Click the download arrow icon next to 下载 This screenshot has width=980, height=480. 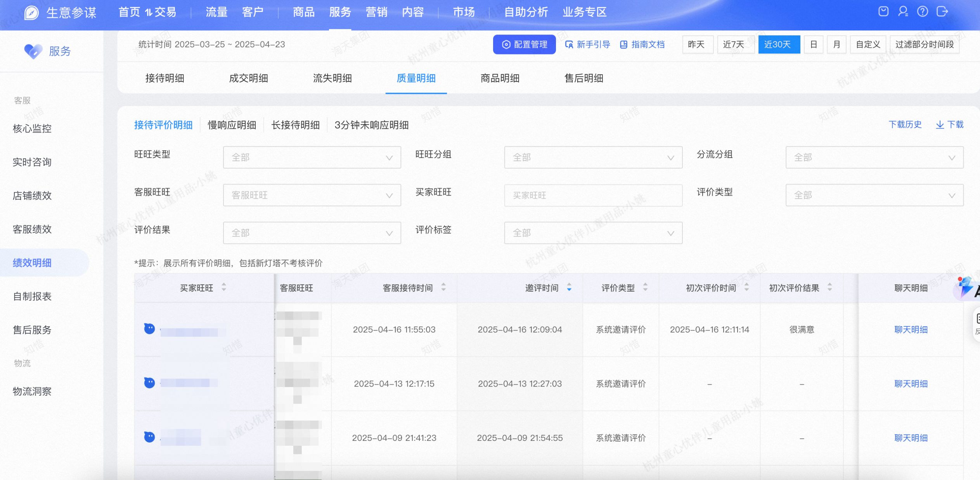click(x=940, y=125)
